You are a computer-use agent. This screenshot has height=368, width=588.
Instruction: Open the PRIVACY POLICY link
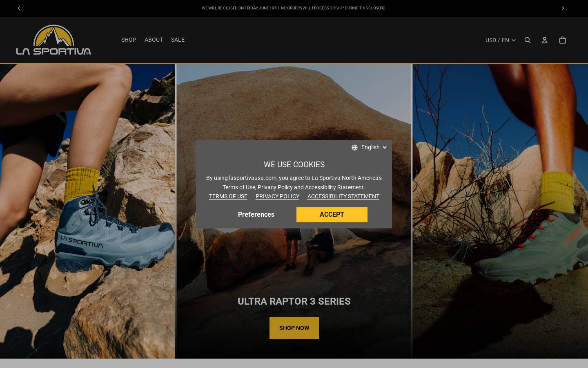click(x=277, y=196)
